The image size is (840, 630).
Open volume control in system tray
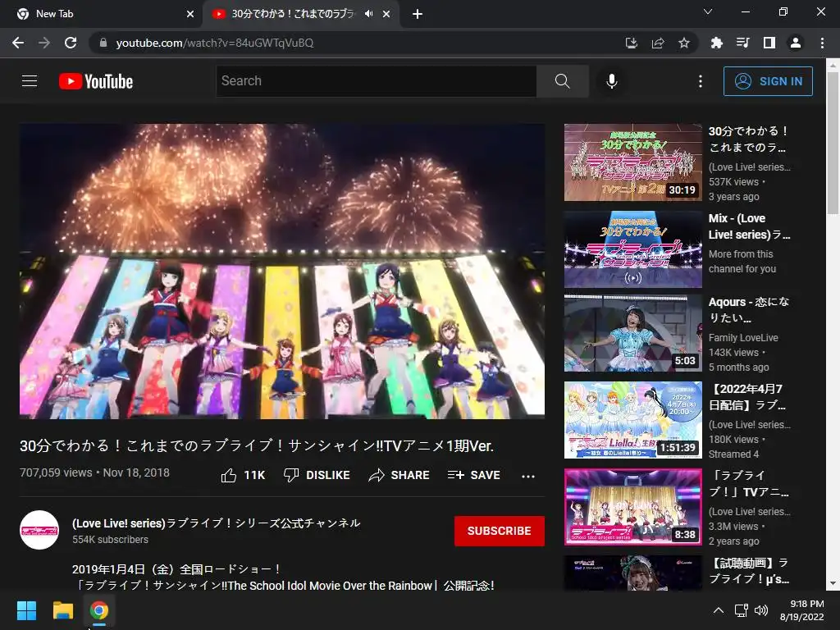point(760,610)
